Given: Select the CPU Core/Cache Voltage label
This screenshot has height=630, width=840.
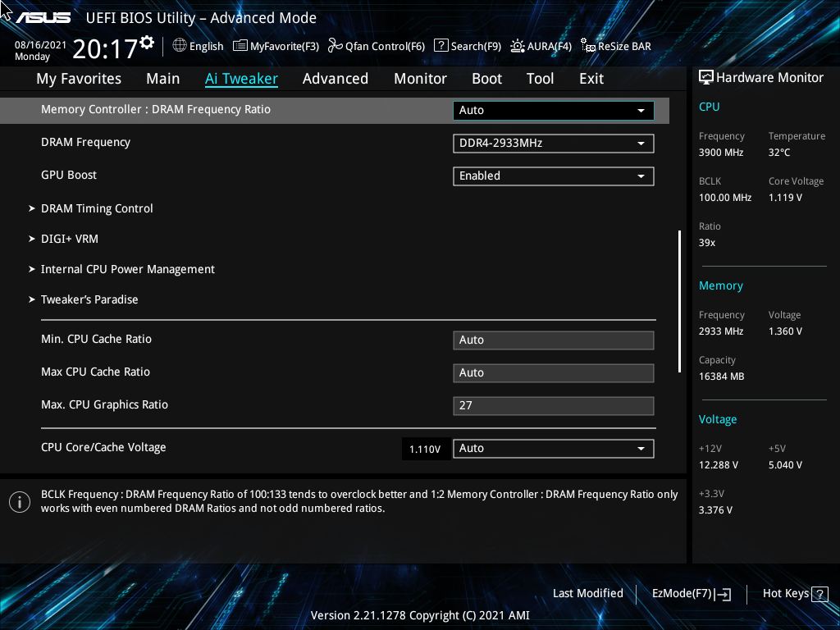Looking at the screenshot, I should (103, 447).
